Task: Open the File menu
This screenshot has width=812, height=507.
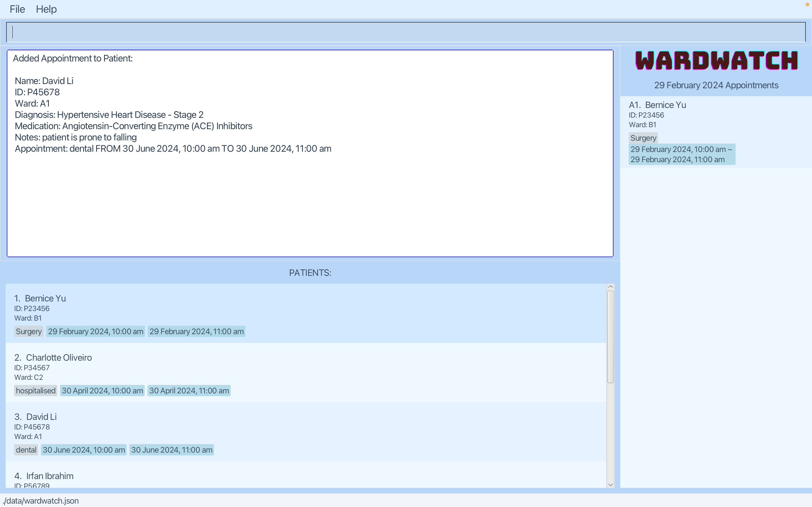Action: tap(17, 9)
